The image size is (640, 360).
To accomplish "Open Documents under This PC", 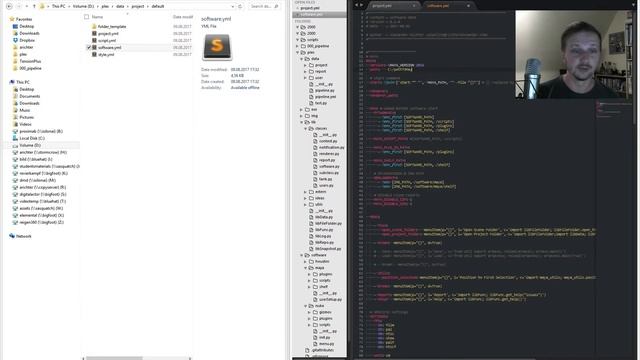I will coord(29,96).
